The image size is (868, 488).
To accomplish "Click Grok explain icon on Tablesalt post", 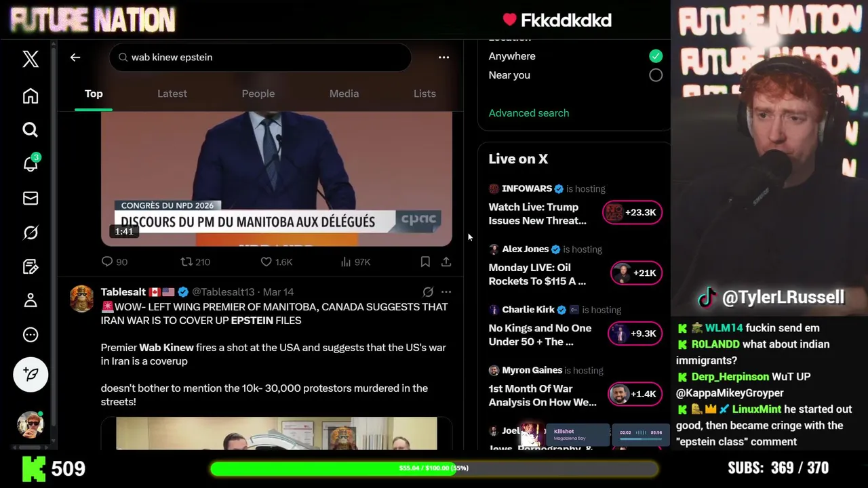I will point(428,292).
